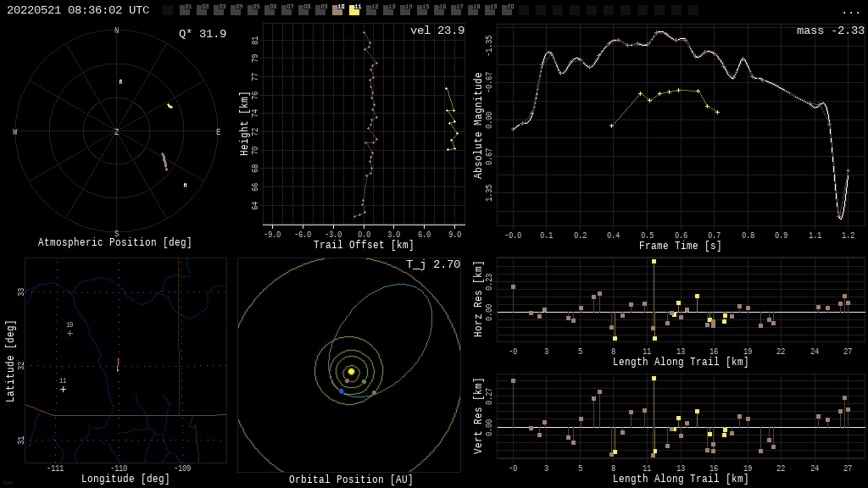This screenshot has height=488, width=868.
Task: Click zenith Z at polar plot center
Action: point(117,132)
